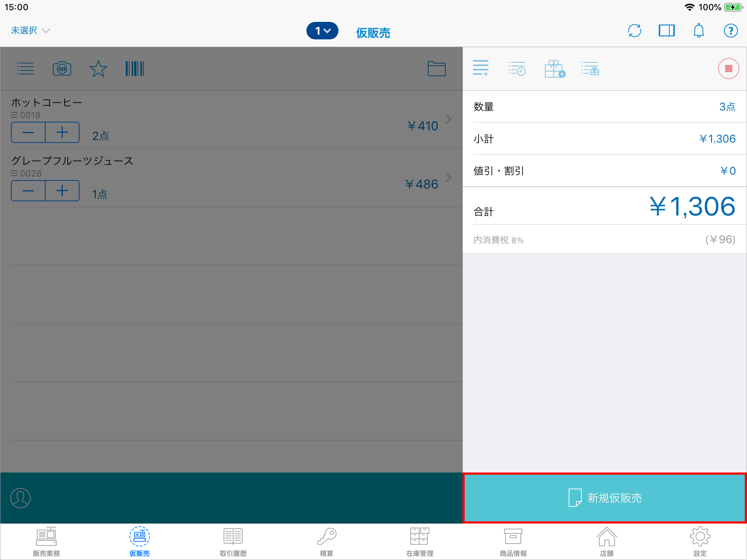Open ホットコーヒー item detail chevron
The height and width of the screenshot is (560, 747).
point(449,119)
